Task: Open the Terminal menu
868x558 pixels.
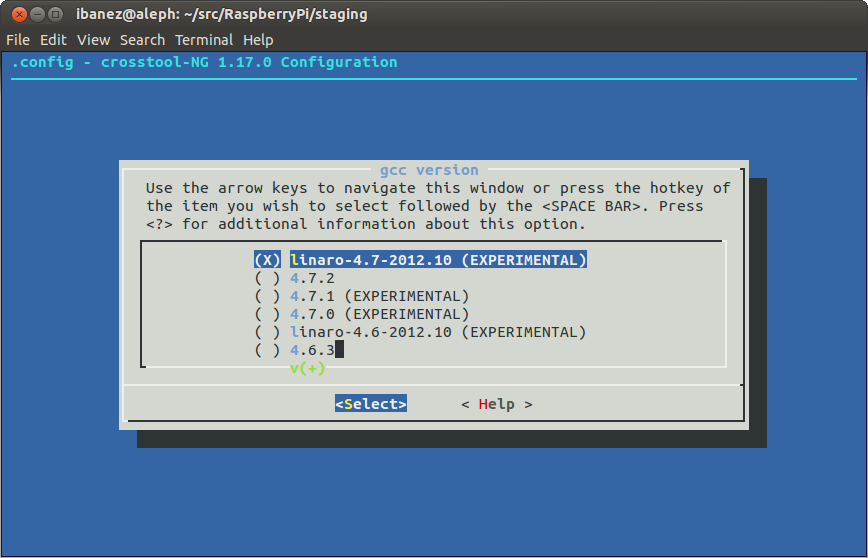Action: (x=204, y=40)
